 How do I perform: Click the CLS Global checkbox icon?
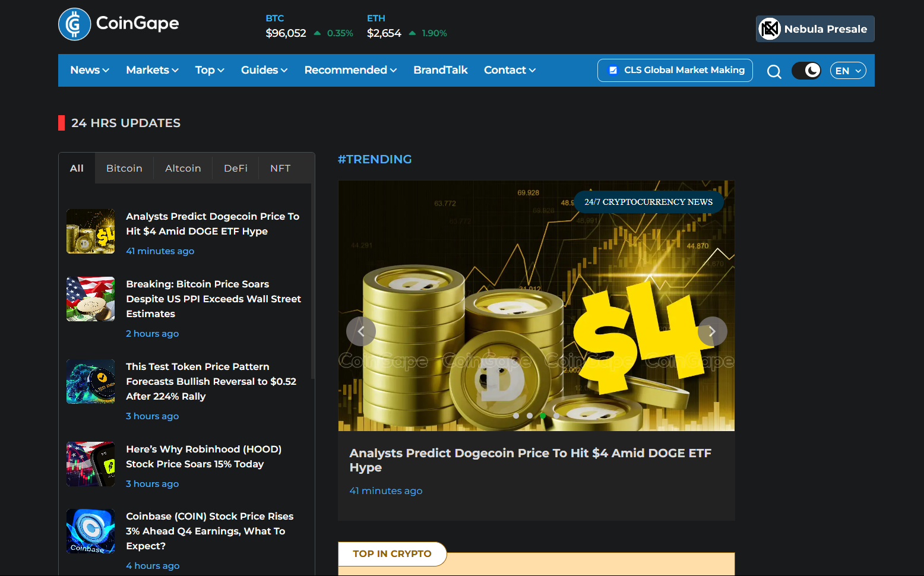tap(613, 70)
